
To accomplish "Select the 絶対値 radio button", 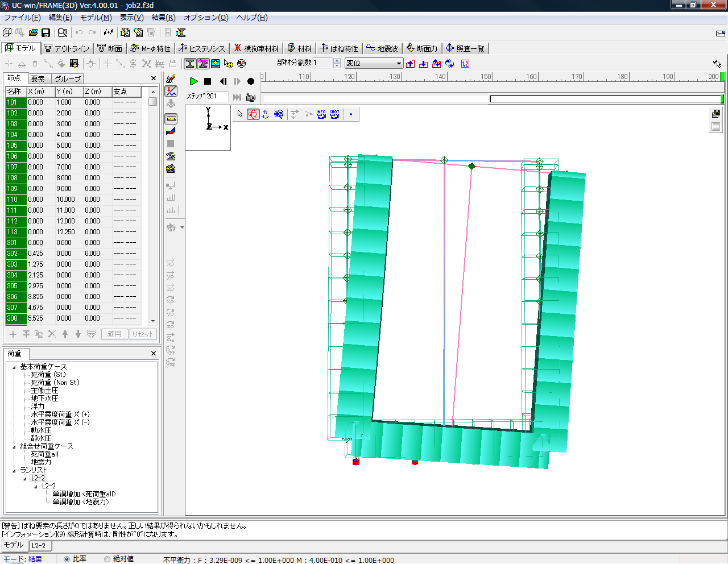I will tap(107, 559).
